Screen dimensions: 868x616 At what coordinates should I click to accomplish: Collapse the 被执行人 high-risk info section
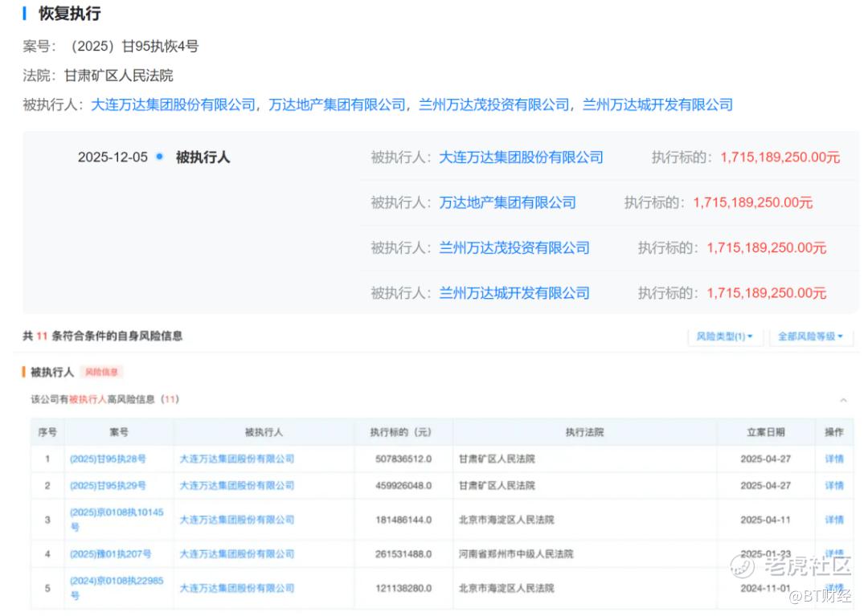click(x=843, y=400)
